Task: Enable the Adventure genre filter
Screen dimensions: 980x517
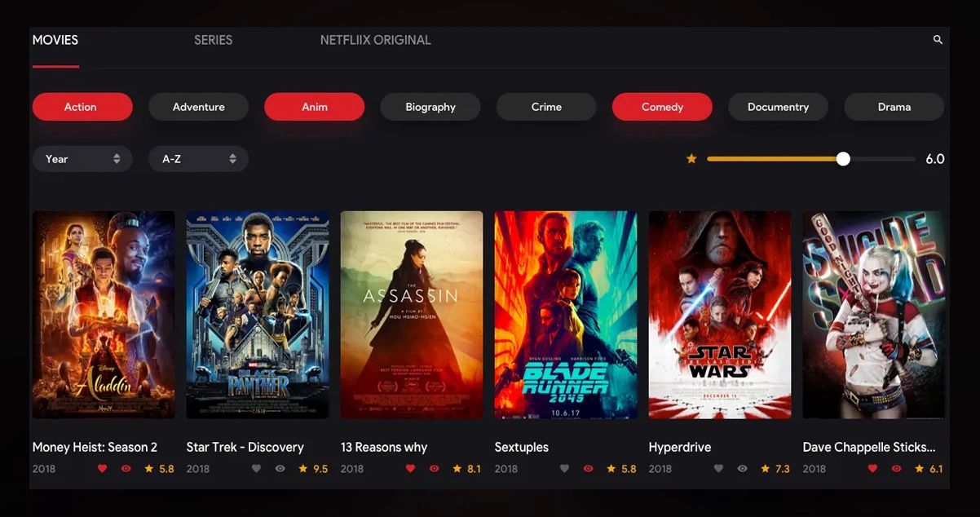Action: point(198,107)
